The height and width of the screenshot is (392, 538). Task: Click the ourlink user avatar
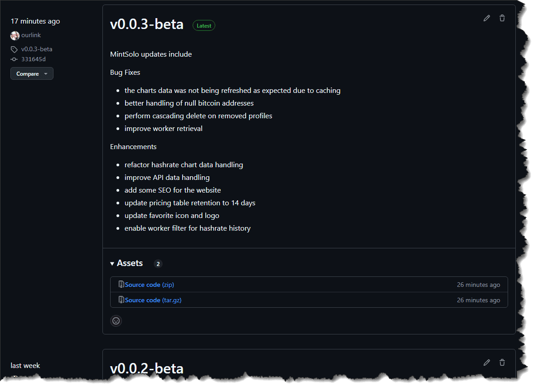pos(15,35)
